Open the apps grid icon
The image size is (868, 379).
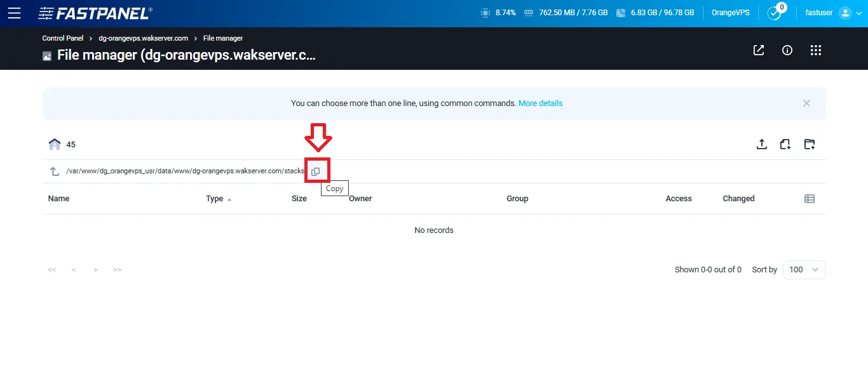[x=816, y=50]
